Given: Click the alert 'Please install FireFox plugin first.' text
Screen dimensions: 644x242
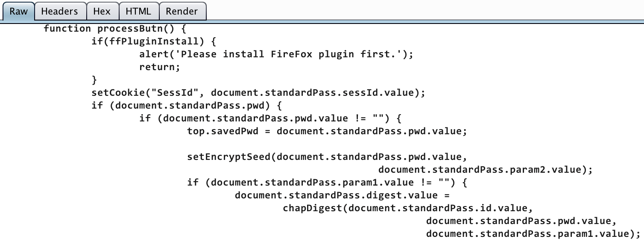Looking at the screenshot, I should (276, 55).
